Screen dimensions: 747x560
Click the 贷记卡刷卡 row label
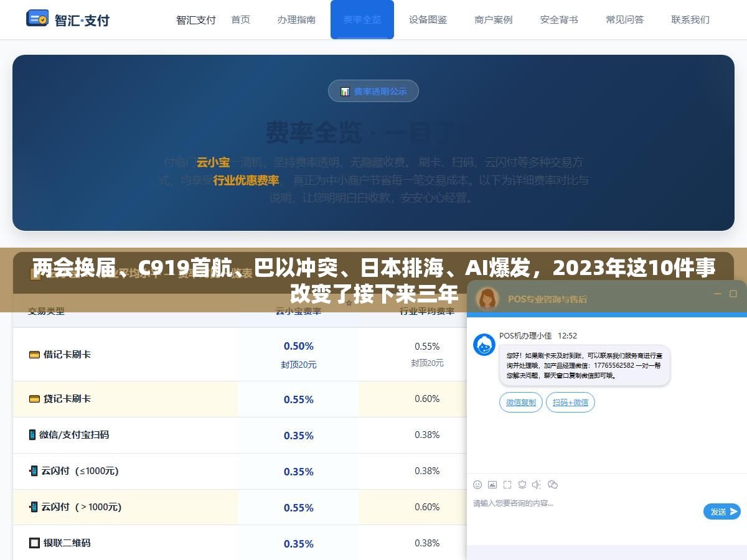tap(67, 399)
